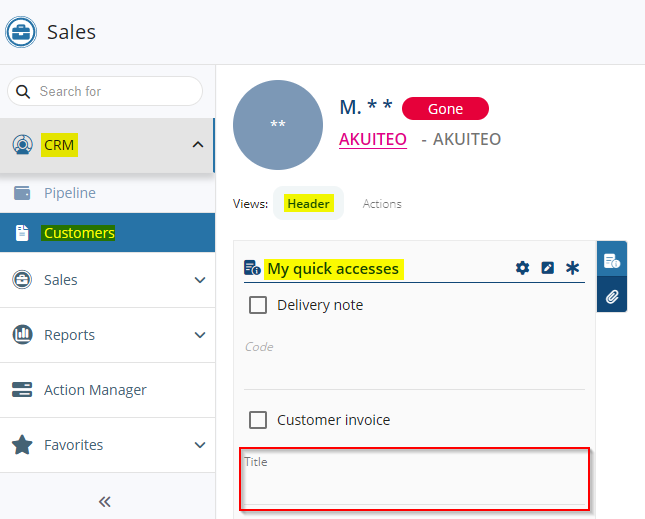Open the AKUITEO customer link
Image resolution: width=645 pixels, height=519 pixels.
pos(373,139)
